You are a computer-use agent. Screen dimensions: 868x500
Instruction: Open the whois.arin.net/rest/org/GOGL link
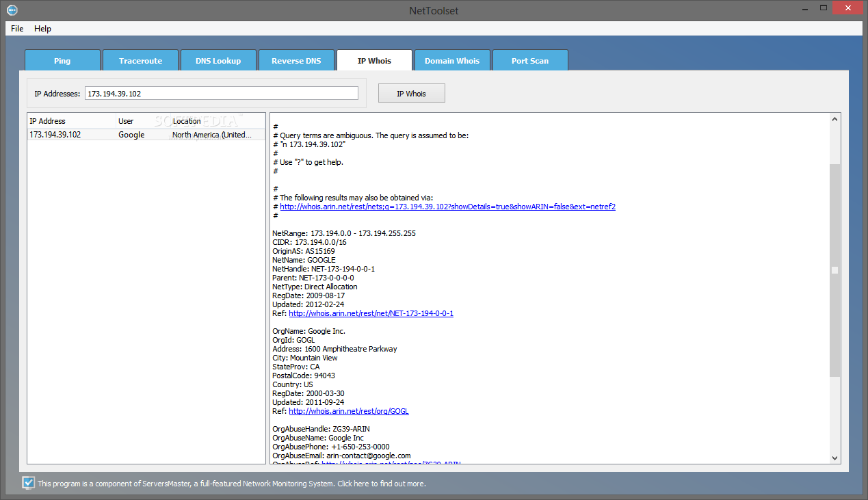tap(349, 411)
